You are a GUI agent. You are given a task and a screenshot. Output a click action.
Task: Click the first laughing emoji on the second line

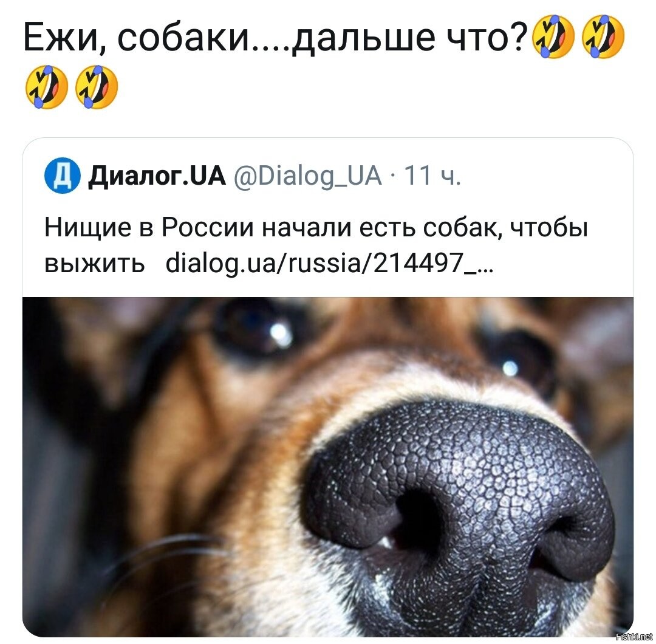pyautogui.click(x=46, y=87)
